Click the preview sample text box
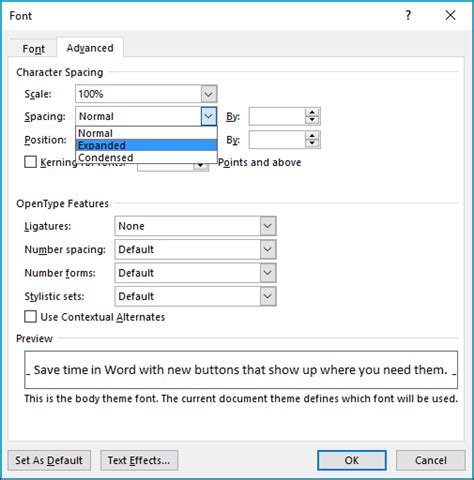The width and height of the screenshot is (474, 480). tap(241, 370)
